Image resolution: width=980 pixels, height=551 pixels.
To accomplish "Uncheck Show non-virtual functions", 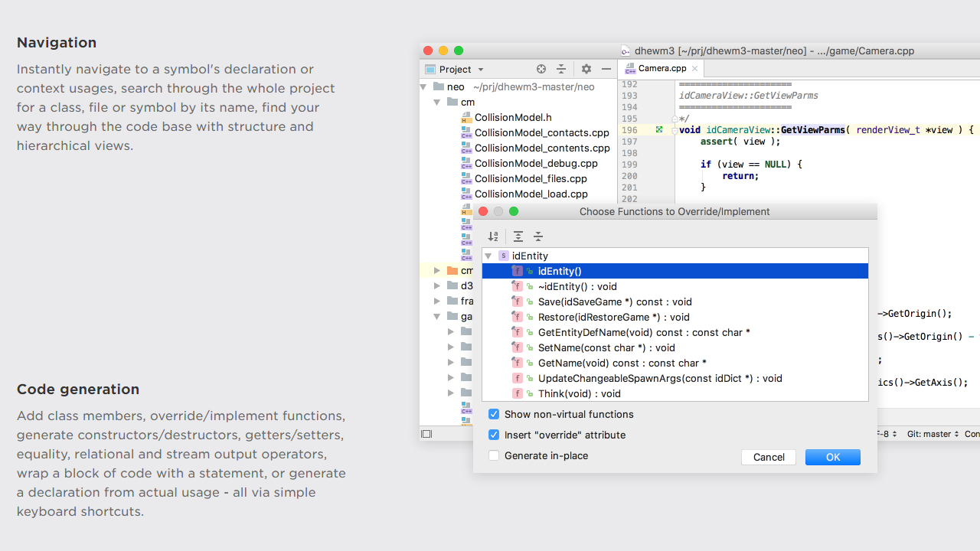I will pos(494,414).
